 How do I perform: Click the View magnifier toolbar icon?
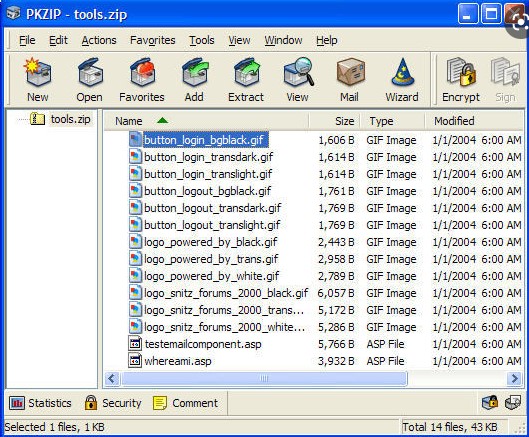(x=298, y=72)
